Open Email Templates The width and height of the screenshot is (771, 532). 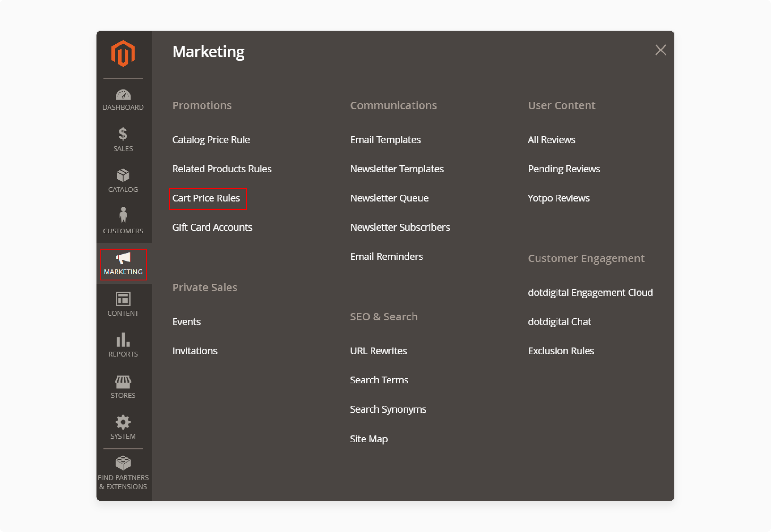(385, 140)
